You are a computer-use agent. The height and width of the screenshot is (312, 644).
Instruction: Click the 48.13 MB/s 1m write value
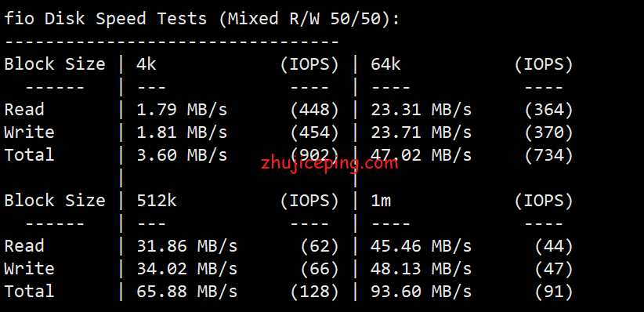pyautogui.click(x=421, y=268)
